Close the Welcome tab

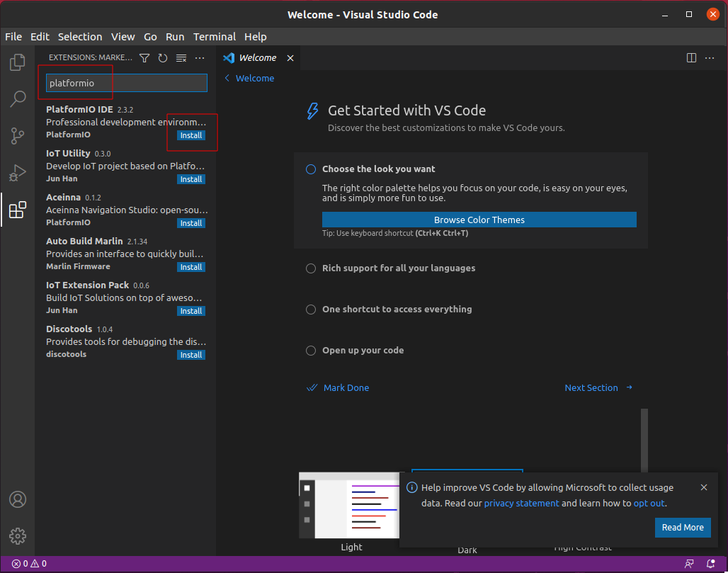tap(290, 58)
